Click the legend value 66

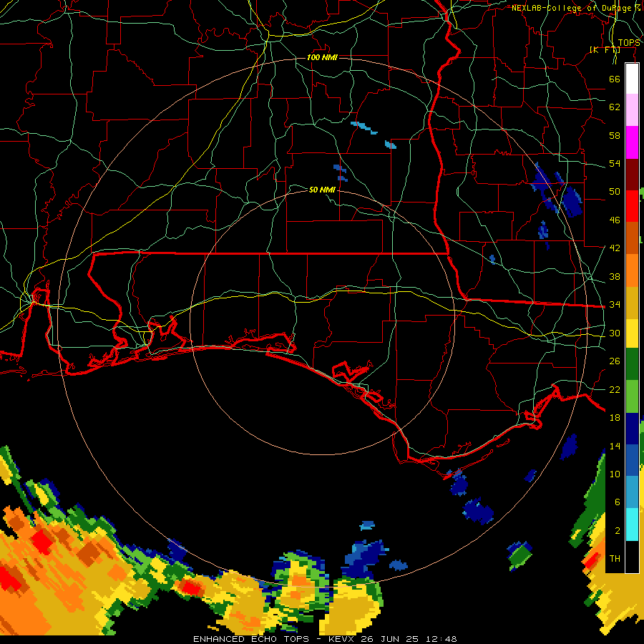pyautogui.click(x=615, y=79)
